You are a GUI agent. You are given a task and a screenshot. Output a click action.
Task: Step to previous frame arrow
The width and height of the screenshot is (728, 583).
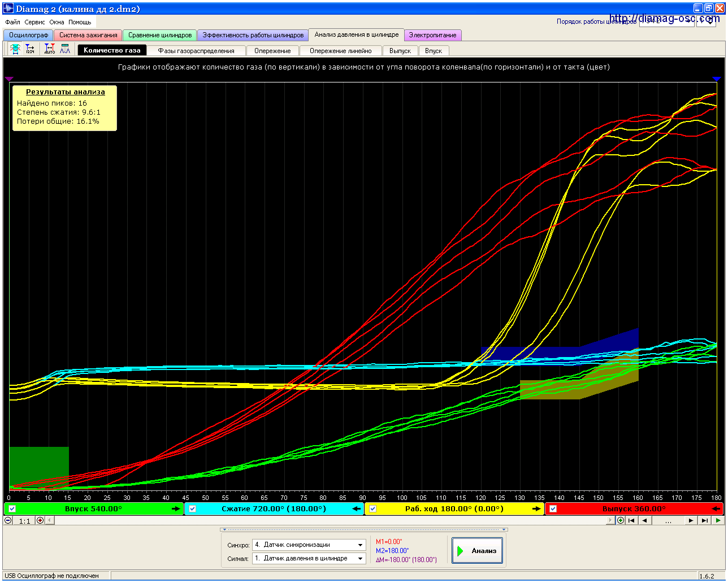click(x=645, y=520)
